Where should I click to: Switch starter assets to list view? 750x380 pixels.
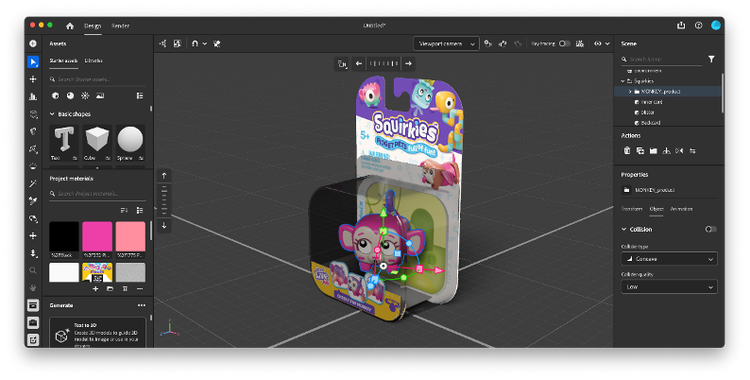point(140,96)
